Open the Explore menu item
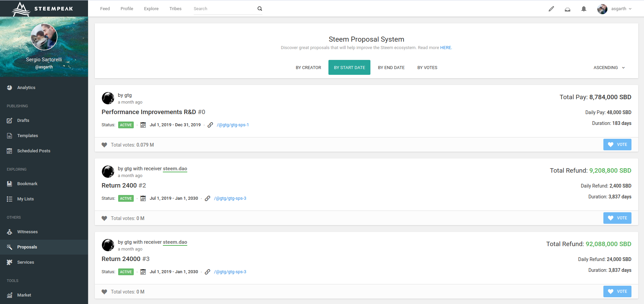The image size is (644, 304). coord(151,9)
